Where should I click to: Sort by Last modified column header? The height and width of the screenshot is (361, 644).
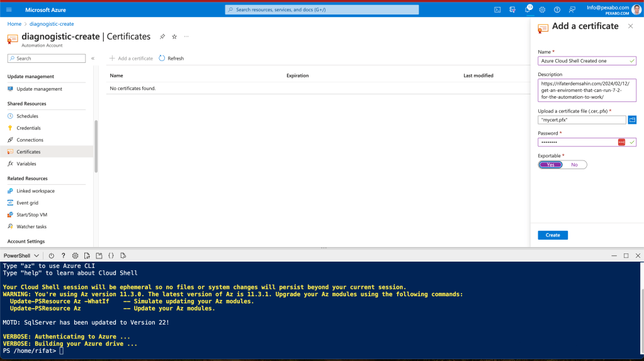pos(478,75)
